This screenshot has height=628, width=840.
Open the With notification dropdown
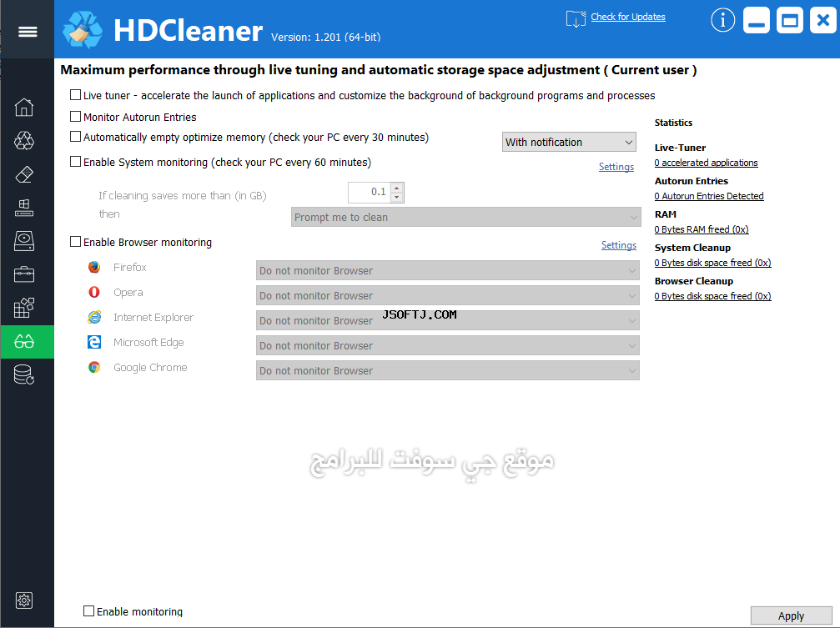point(569,142)
